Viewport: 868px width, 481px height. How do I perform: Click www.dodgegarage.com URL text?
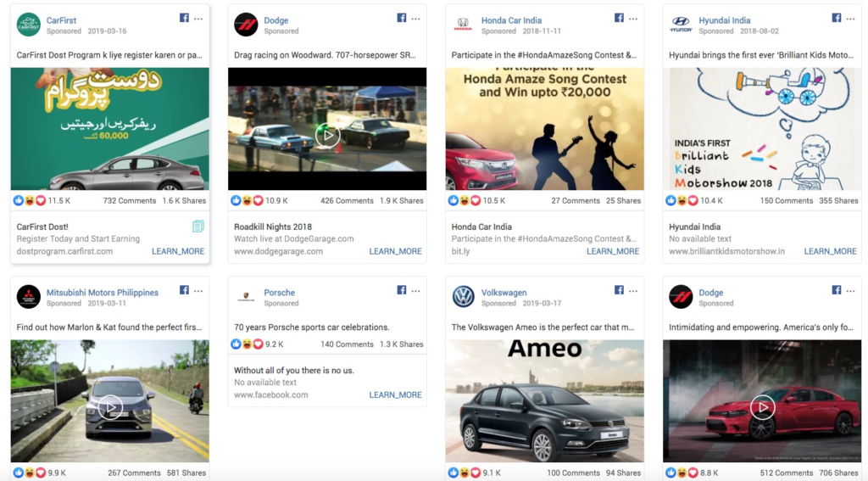[278, 251]
